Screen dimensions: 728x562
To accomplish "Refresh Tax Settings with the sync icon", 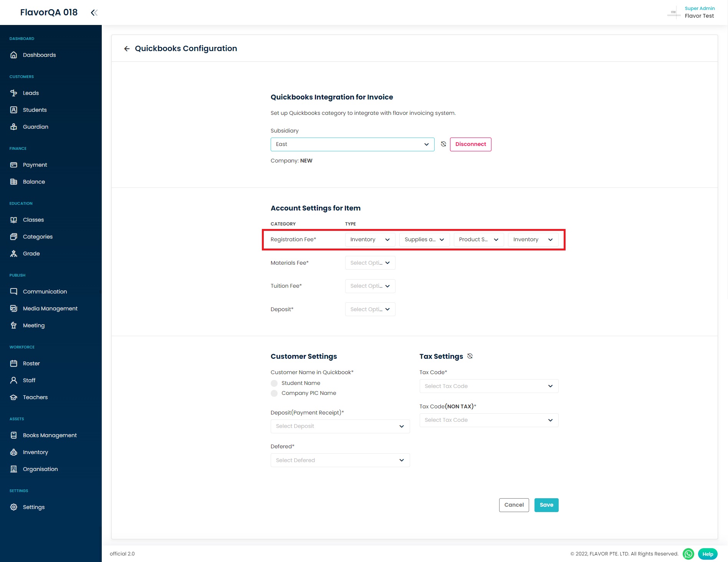I will point(470,356).
